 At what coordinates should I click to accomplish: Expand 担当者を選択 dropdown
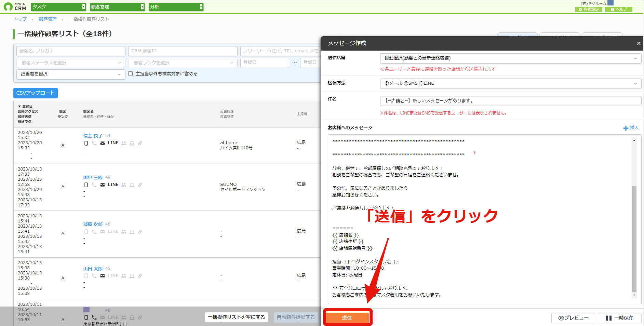click(71, 74)
